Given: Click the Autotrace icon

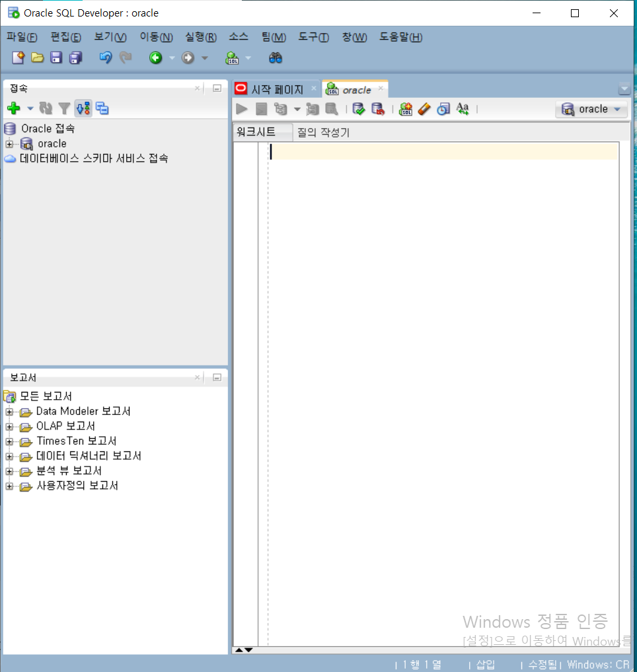Looking at the screenshot, I should 313,109.
